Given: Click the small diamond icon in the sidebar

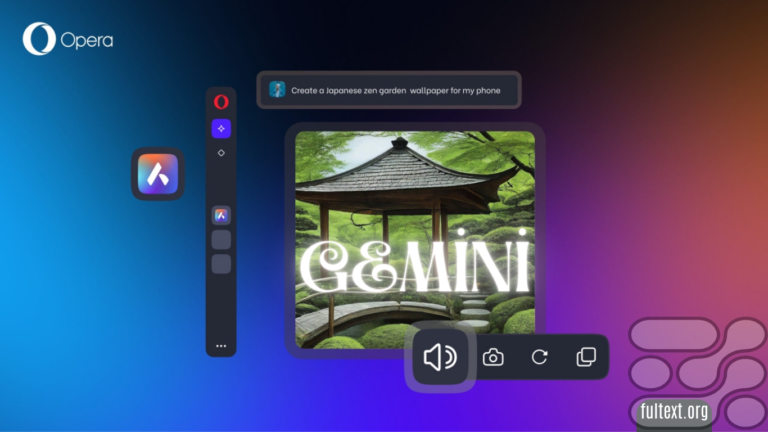Looking at the screenshot, I should point(221,153).
